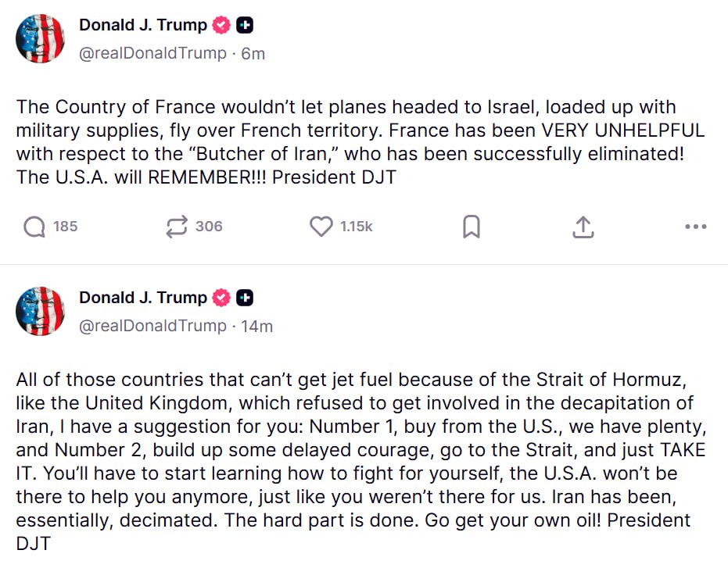728x568 pixels.
Task: Open the post about the Strait of Hormuz
Action: 360,461
